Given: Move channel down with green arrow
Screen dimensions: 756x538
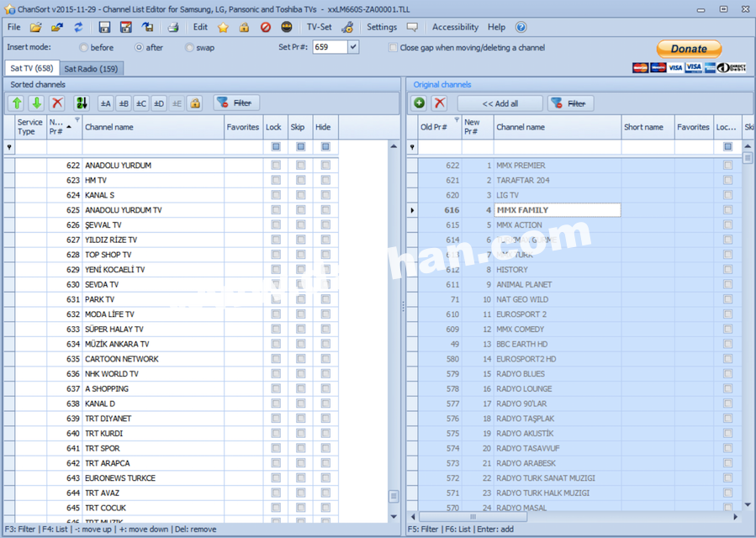Looking at the screenshot, I should click(x=37, y=103).
